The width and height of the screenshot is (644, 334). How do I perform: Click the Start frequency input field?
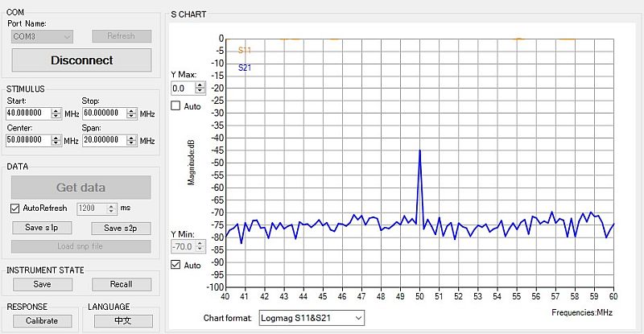29,113
